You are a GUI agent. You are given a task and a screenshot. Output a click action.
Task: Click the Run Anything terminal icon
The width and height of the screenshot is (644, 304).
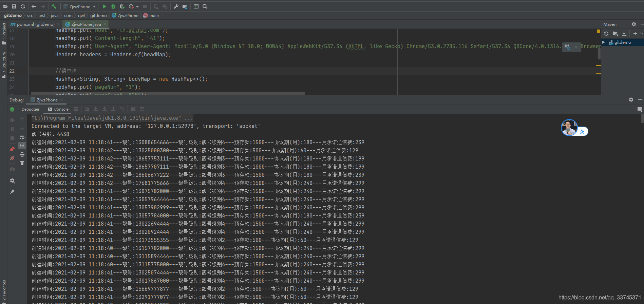(x=196, y=6)
